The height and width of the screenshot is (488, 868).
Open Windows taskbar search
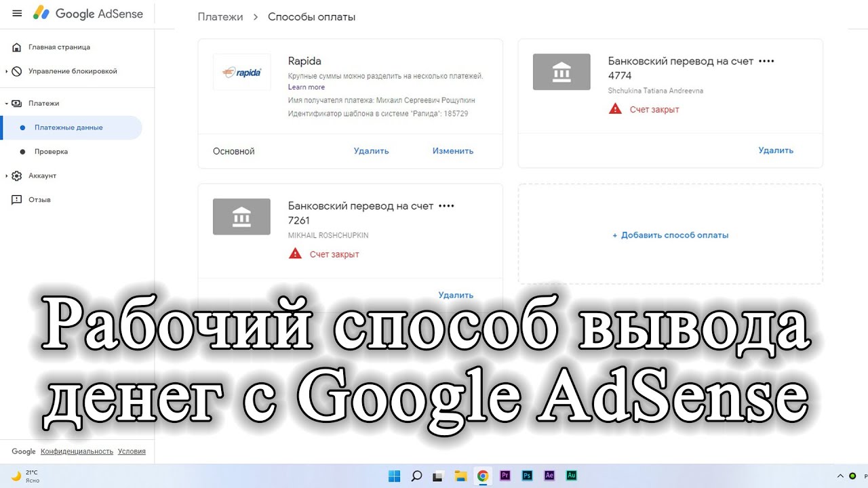416,476
